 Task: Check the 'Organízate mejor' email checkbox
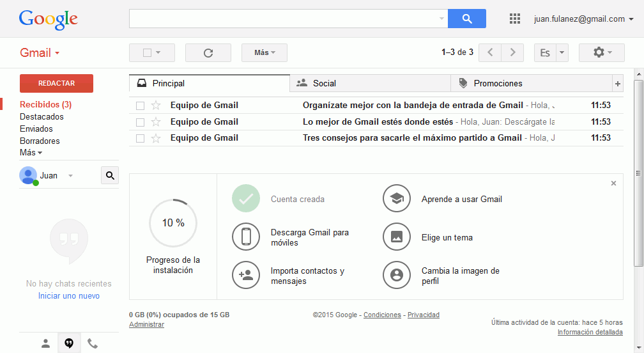[x=140, y=106]
